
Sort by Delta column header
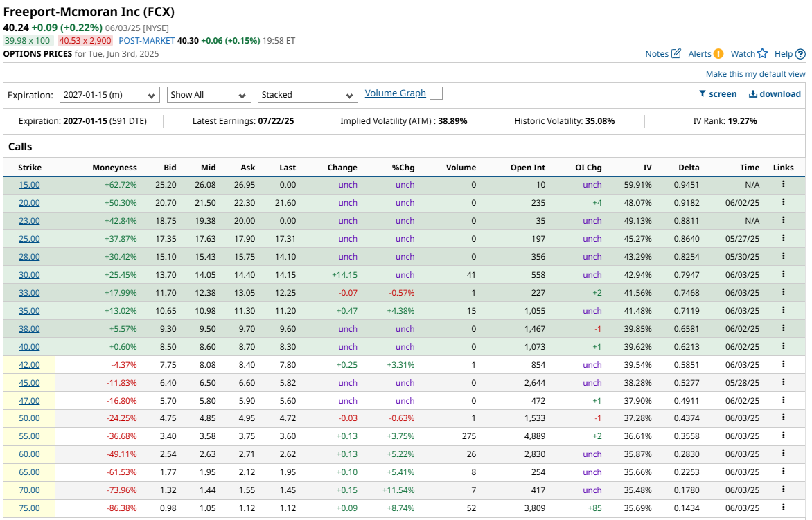click(689, 168)
